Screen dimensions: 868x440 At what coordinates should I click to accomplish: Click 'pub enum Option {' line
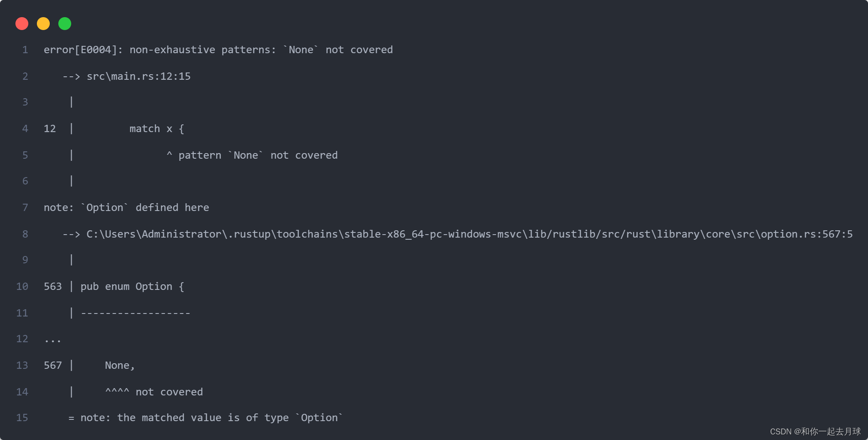point(133,286)
